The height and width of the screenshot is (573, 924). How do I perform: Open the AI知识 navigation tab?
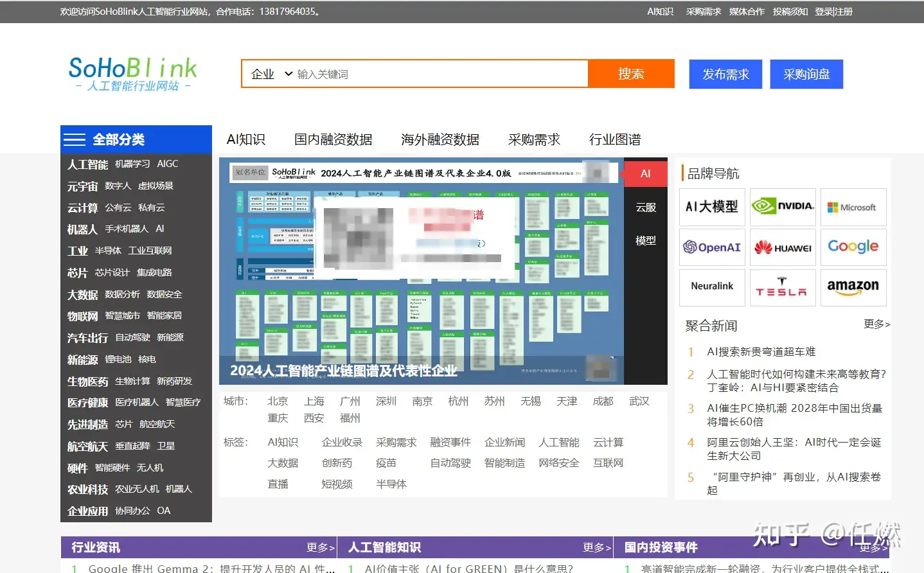246,139
